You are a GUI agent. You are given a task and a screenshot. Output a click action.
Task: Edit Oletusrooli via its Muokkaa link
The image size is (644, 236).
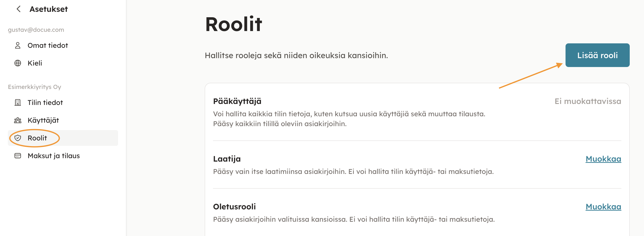tap(603, 207)
